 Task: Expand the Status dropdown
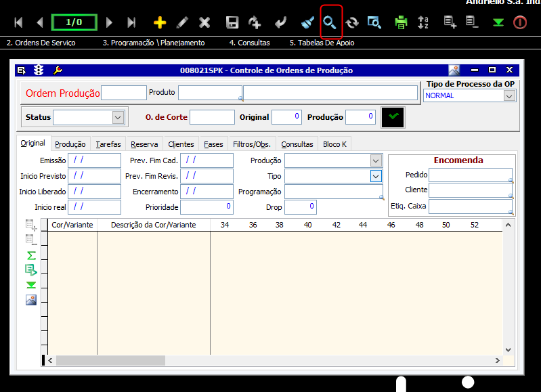point(118,117)
